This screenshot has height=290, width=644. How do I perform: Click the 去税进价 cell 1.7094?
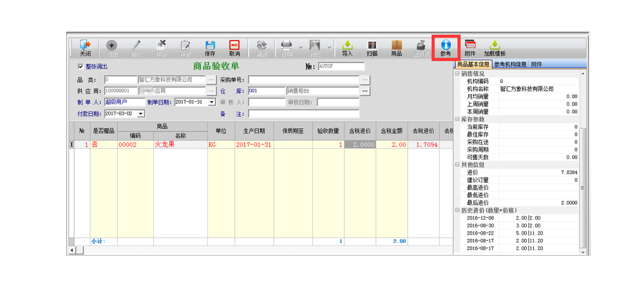point(424,144)
